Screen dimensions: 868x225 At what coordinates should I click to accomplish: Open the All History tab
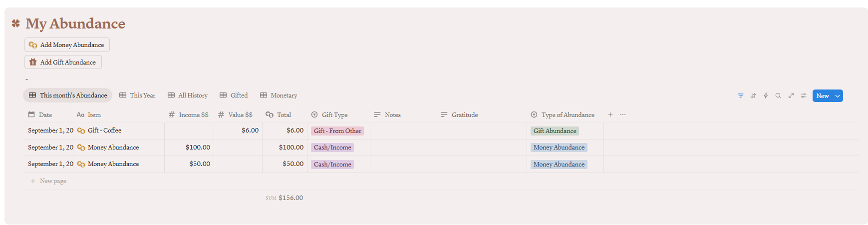188,95
